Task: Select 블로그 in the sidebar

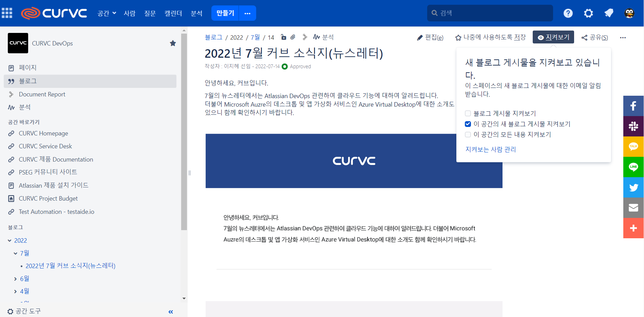Action: point(90,81)
